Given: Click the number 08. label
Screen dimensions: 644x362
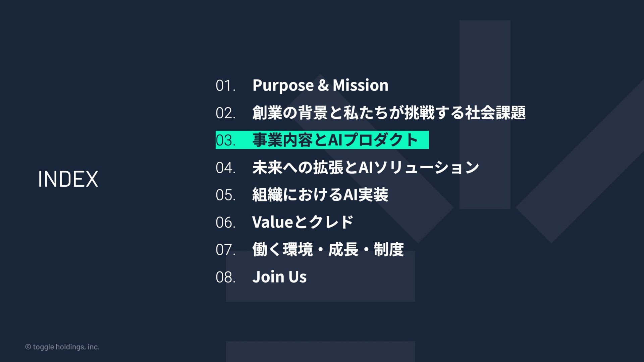Looking at the screenshot, I should pos(225,278).
